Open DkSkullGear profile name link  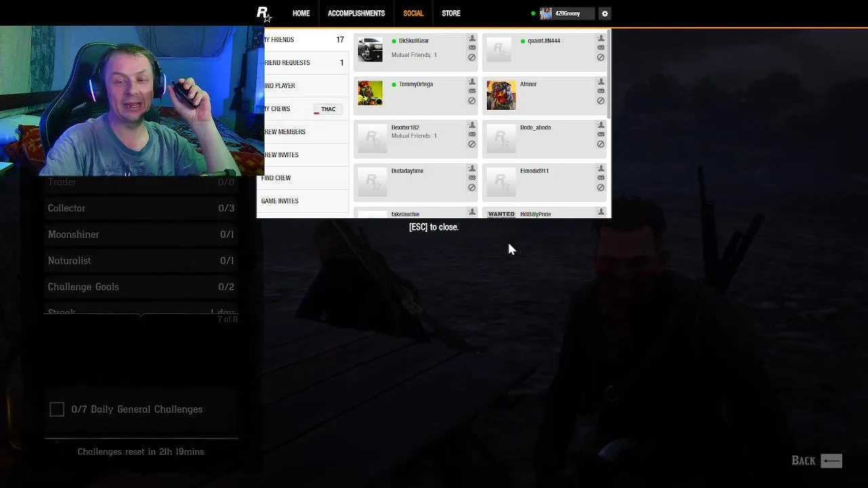click(414, 41)
